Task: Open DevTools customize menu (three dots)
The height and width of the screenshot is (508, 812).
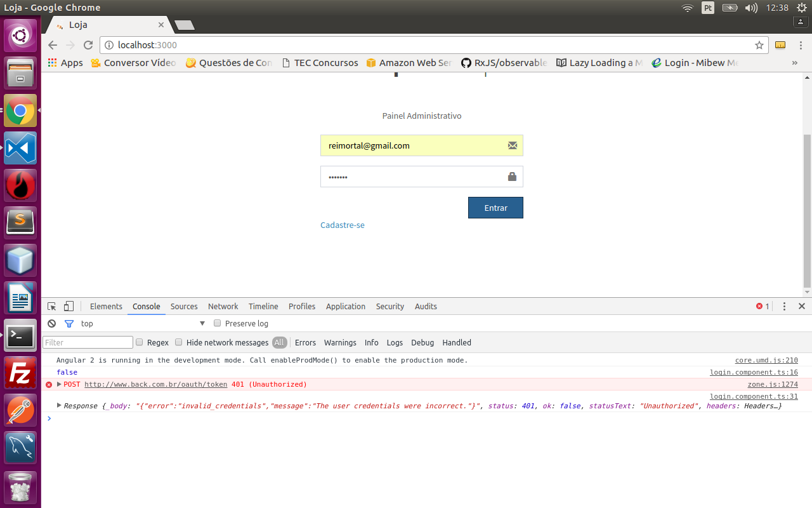Action: [784, 306]
